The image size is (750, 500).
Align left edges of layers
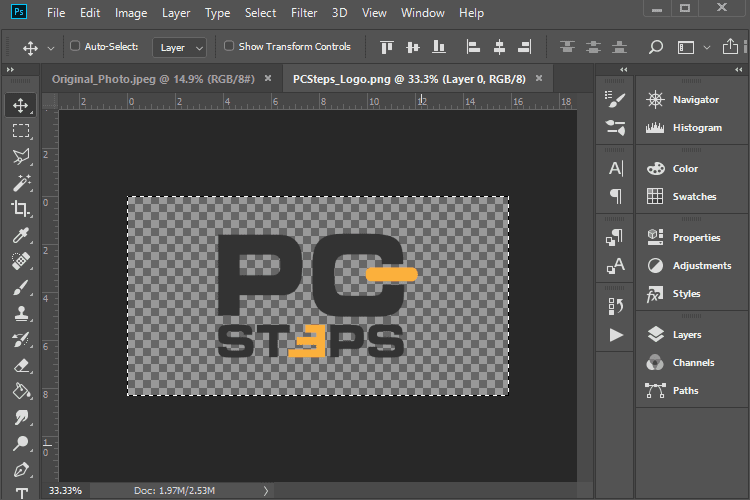473,47
